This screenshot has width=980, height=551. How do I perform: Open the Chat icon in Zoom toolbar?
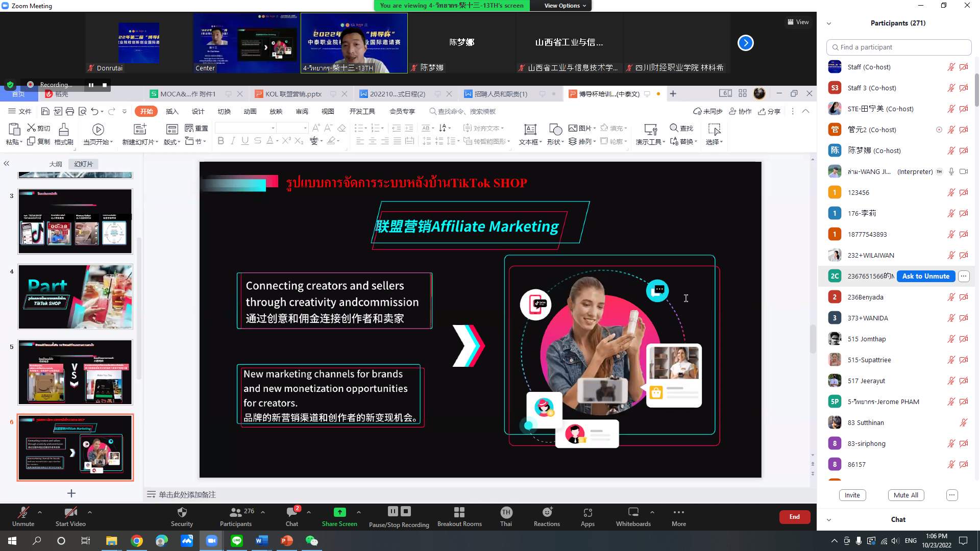pyautogui.click(x=292, y=512)
